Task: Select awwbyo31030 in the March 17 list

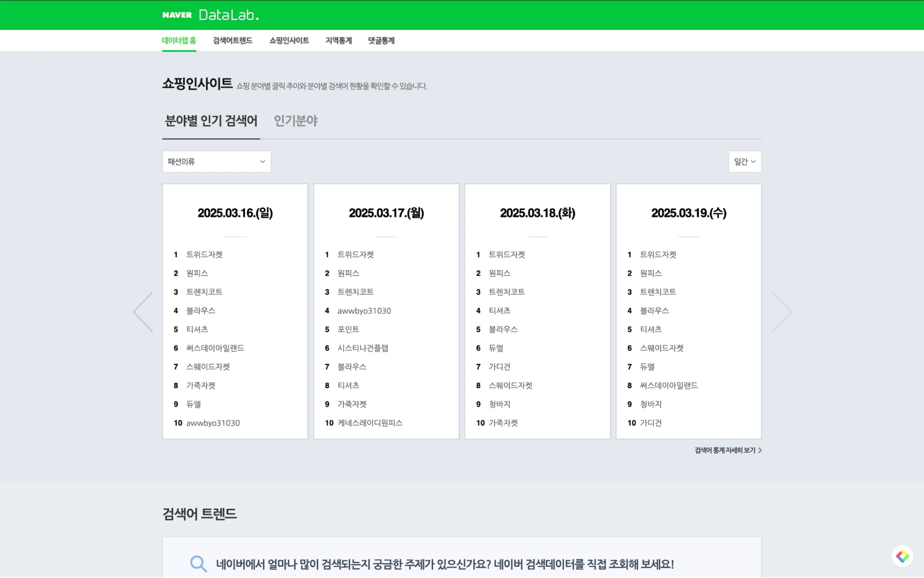Action: 364,310
